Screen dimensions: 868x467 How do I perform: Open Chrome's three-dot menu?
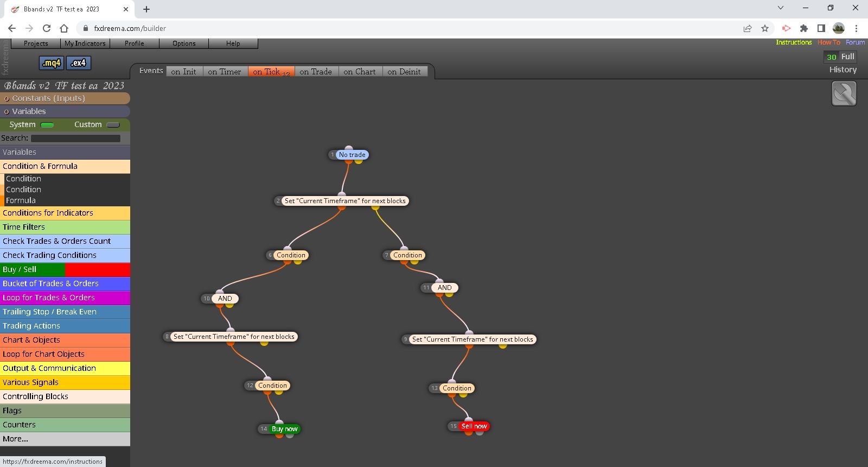click(x=856, y=28)
